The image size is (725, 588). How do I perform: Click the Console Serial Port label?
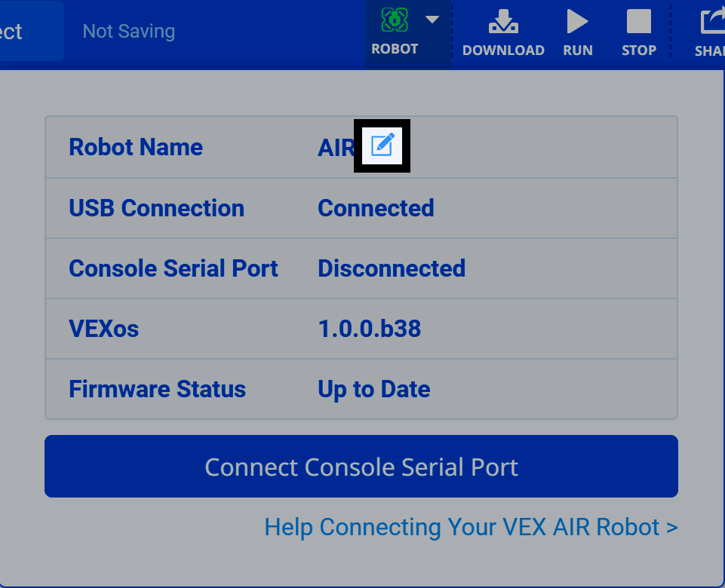[x=174, y=268]
